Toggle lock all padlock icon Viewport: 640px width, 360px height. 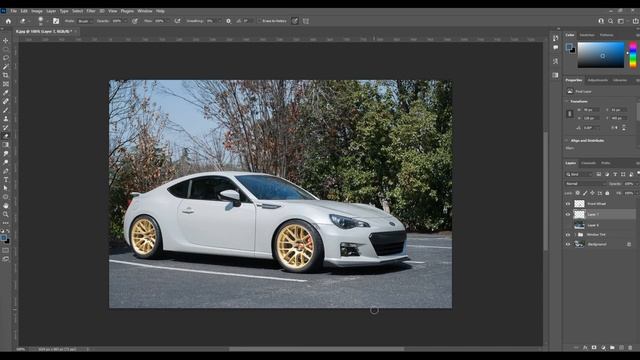point(607,193)
